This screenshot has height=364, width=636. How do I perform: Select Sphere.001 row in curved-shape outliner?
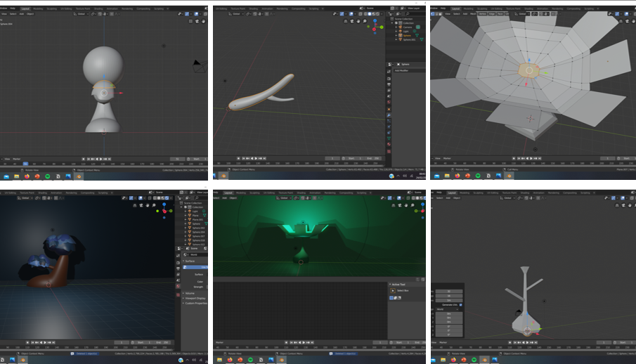[410, 40]
